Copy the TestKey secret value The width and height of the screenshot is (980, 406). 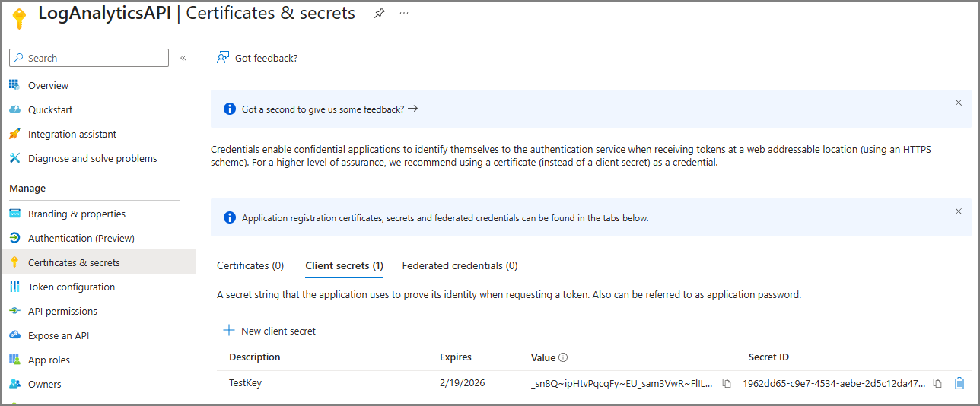[727, 383]
